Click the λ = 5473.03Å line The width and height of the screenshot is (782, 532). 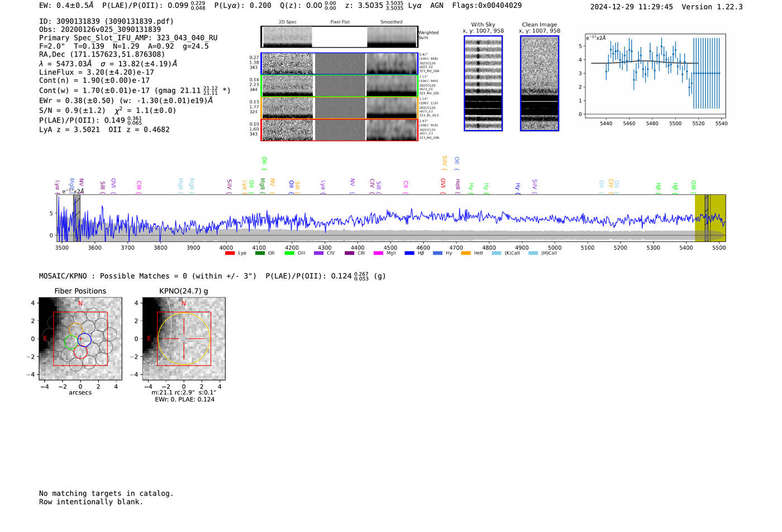108,64
